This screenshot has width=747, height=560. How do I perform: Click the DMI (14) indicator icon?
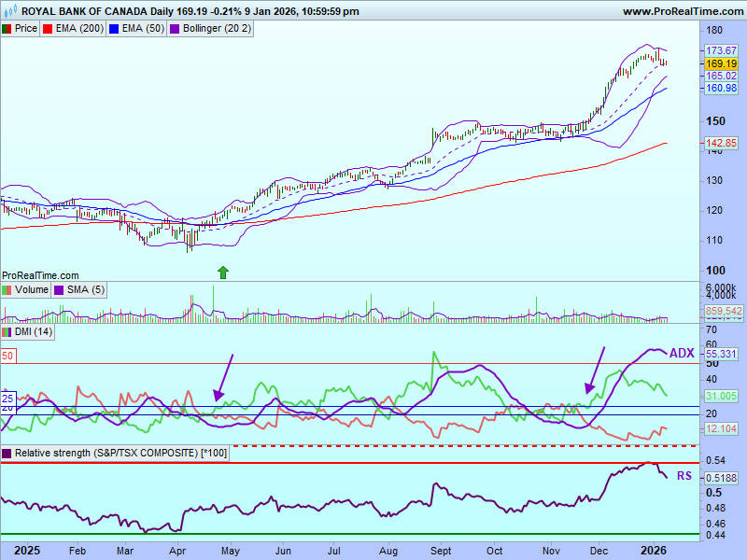coord(7,331)
